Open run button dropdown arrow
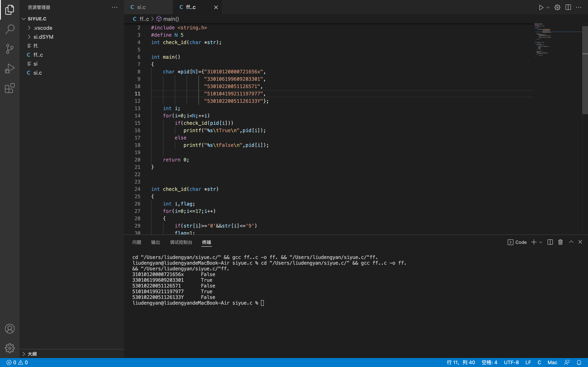588x367 pixels. [548, 7]
